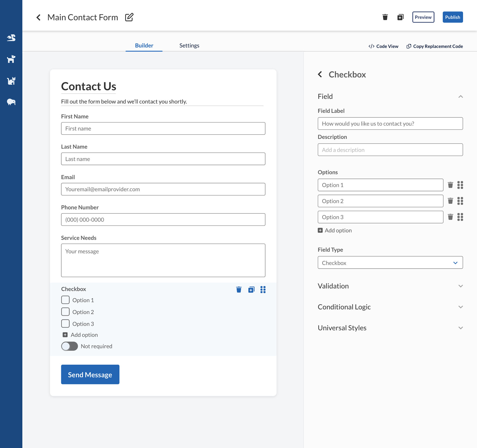477x448 pixels.
Task: Click the Email input field
Action: (163, 189)
